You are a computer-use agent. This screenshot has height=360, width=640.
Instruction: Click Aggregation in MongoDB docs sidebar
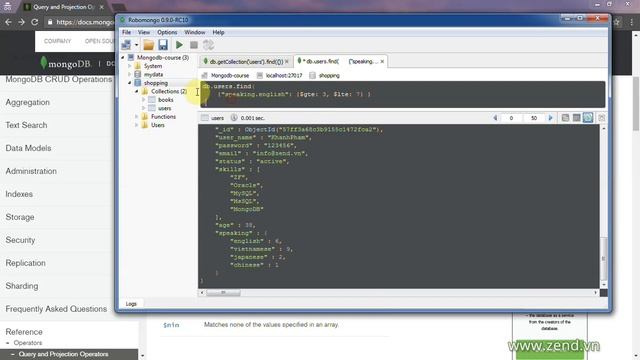tap(27, 102)
